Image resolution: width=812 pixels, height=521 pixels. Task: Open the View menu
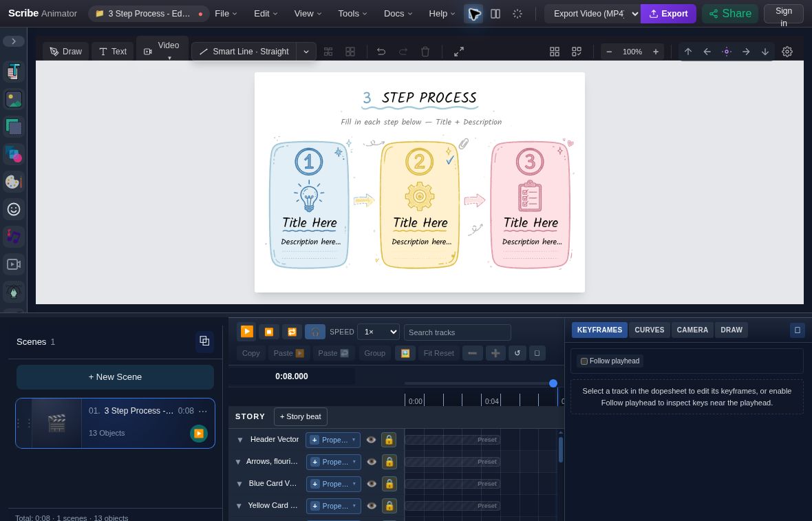[x=308, y=14]
